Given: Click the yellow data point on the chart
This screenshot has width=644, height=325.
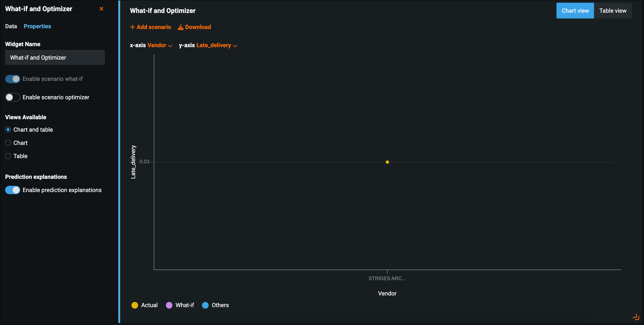Looking at the screenshot, I should click(x=387, y=162).
